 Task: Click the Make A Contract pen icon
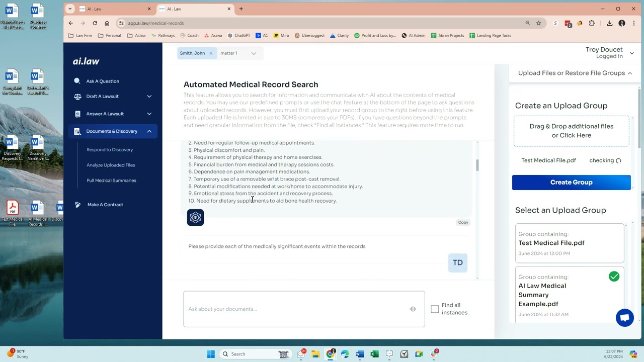pos(77,205)
